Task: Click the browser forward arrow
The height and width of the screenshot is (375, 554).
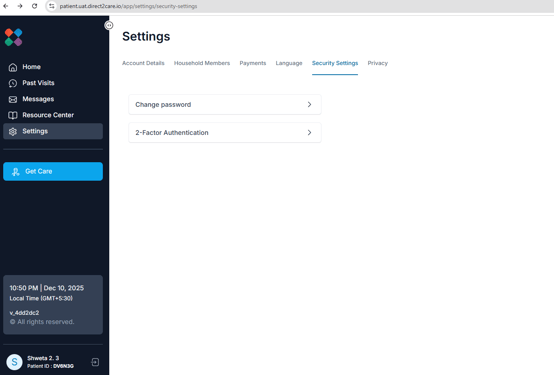Action: pos(20,6)
